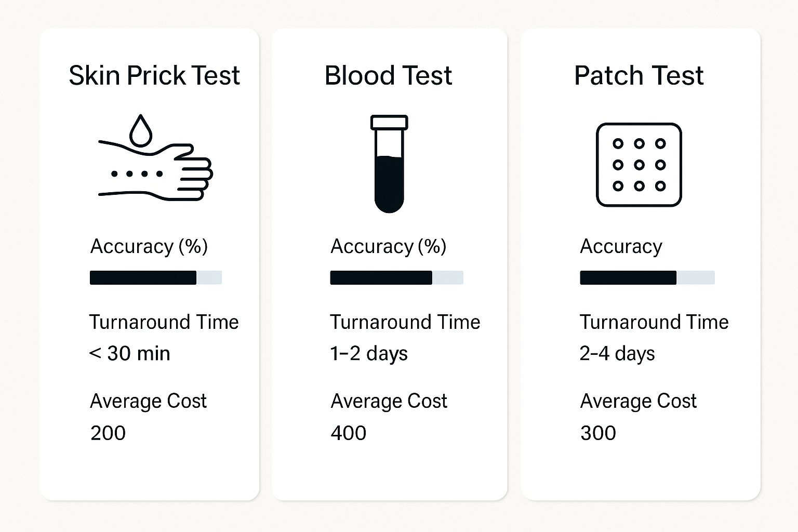Click the test tube cap
This screenshot has width=798, height=532.
tap(389, 123)
